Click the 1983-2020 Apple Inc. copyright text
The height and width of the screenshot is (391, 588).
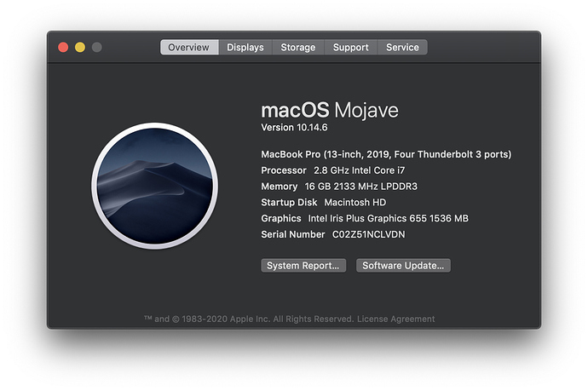tap(249, 319)
